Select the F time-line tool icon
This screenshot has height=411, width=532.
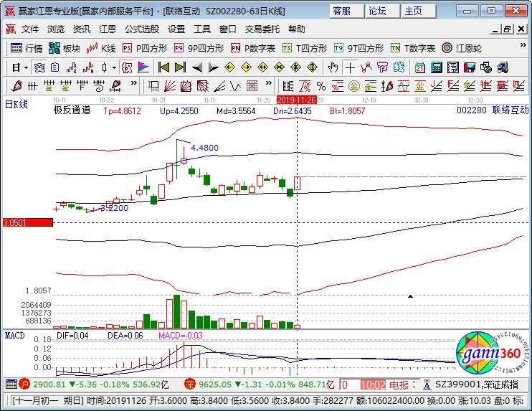coord(82,86)
